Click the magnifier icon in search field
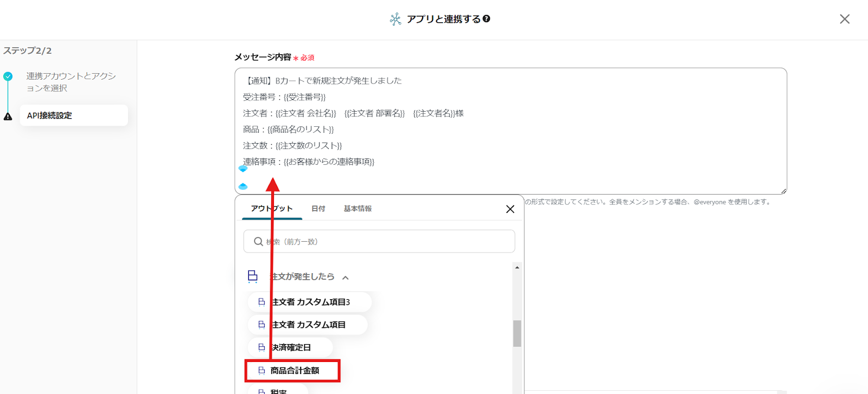This screenshot has height=394, width=868. click(x=259, y=242)
